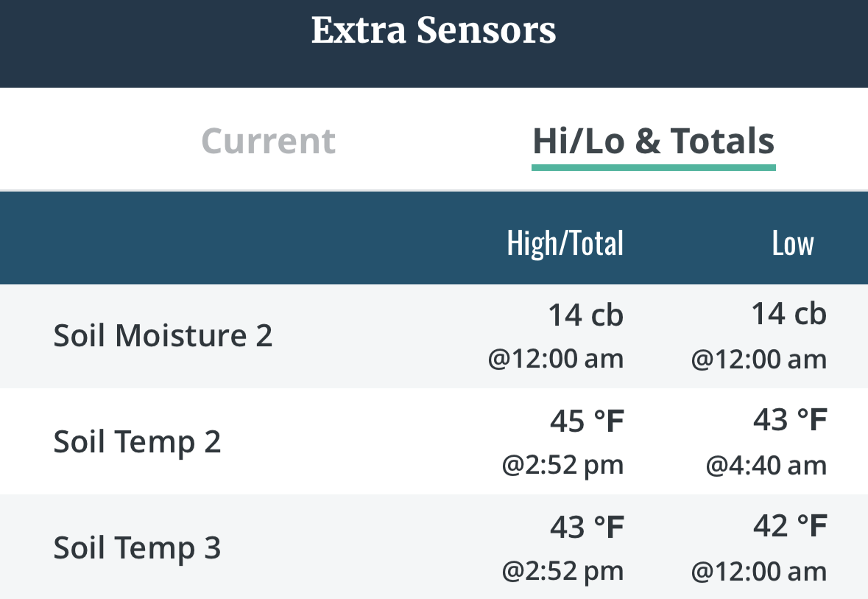Screen dimensions: 868x599
Task: Click the Extra Sensors panel title
Action: pos(434,31)
